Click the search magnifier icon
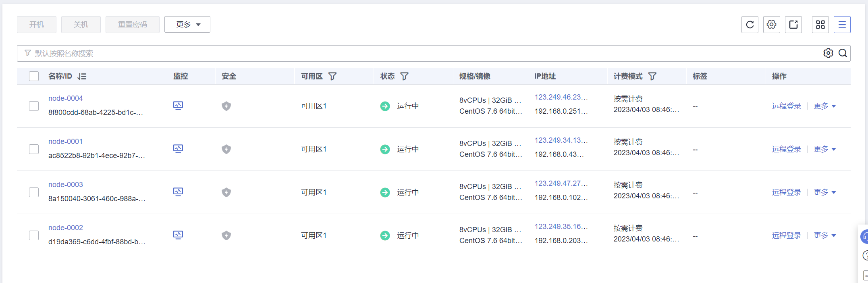868x283 pixels. point(843,53)
